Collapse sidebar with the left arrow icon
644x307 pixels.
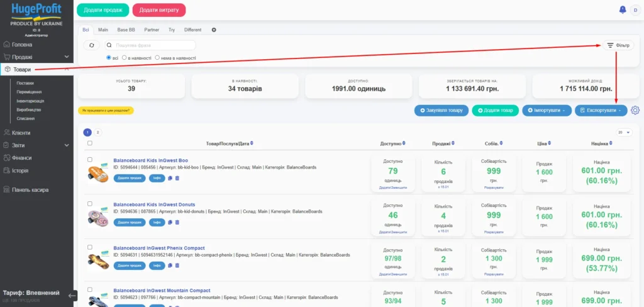[x=72, y=294]
